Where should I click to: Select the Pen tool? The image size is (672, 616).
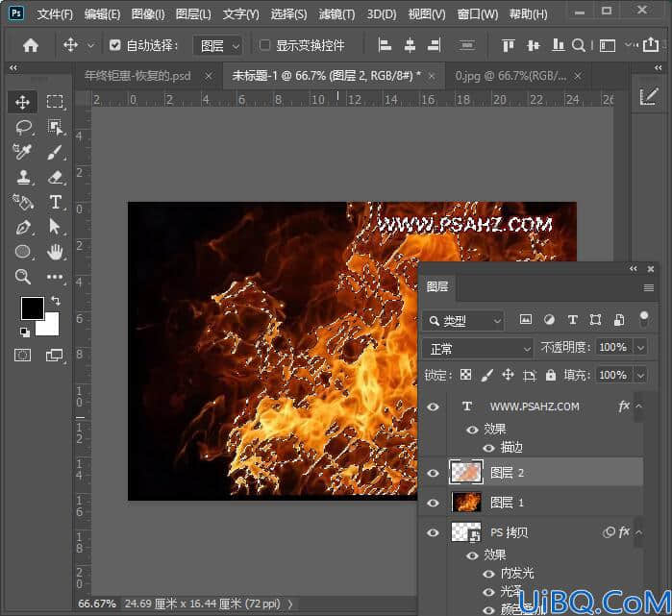pos(23,227)
